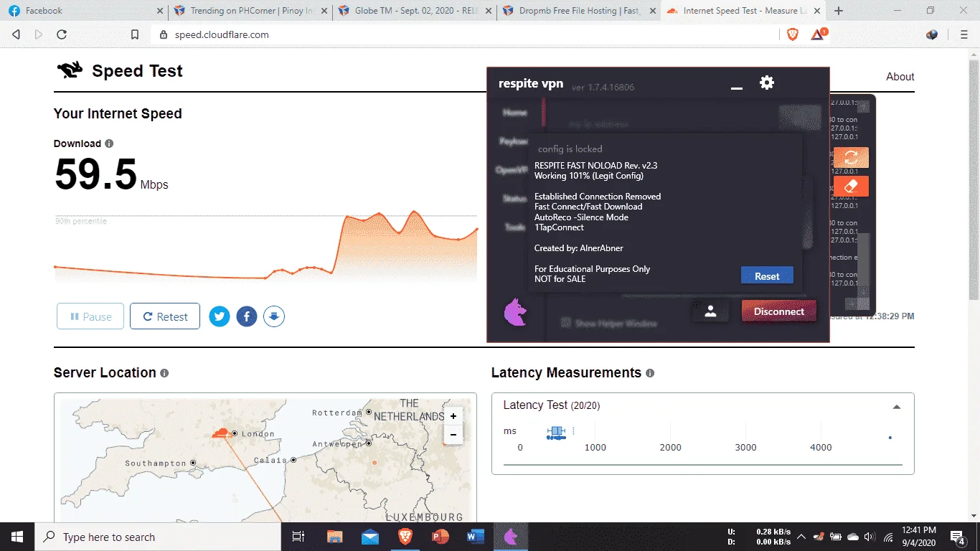Switch to the Trending on PHCorner tab
Screen dimensions: 980x551
click(x=251, y=11)
